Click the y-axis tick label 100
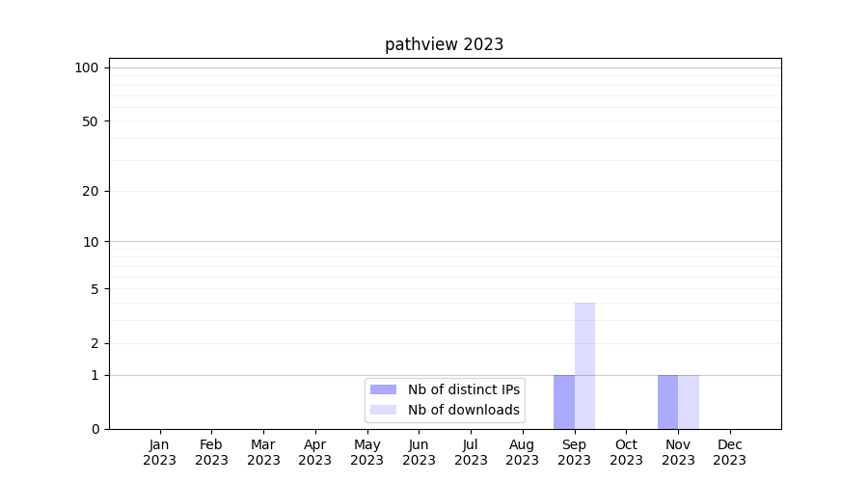 click(87, 67)
